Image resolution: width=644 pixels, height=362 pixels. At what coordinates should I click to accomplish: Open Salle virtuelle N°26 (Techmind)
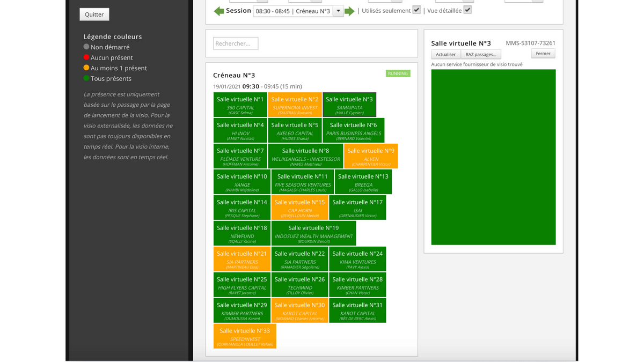pyautogui.click(x=300, y=285)
